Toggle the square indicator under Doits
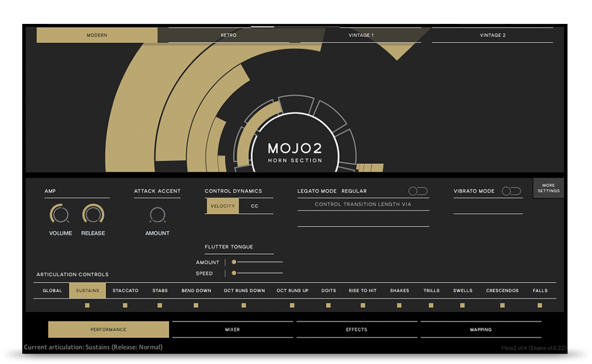This screenshot has width=592, height=364. [x=328, y=305]
